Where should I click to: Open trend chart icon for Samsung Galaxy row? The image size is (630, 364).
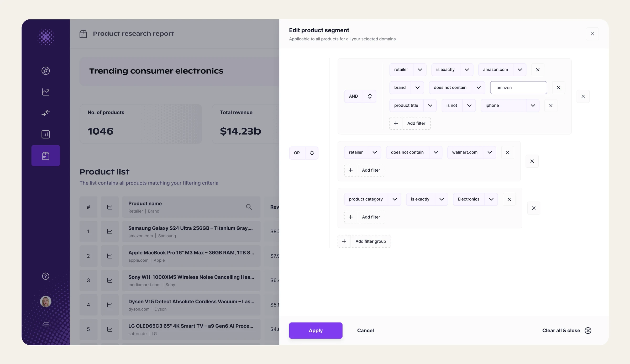pos(110,231)
